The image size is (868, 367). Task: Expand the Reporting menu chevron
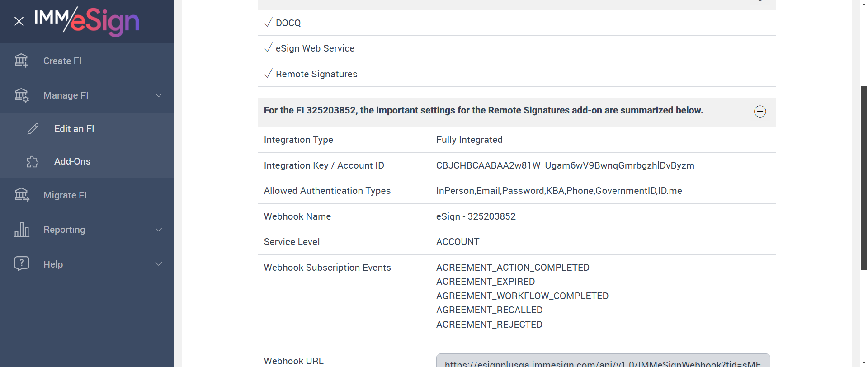[159, 230]
